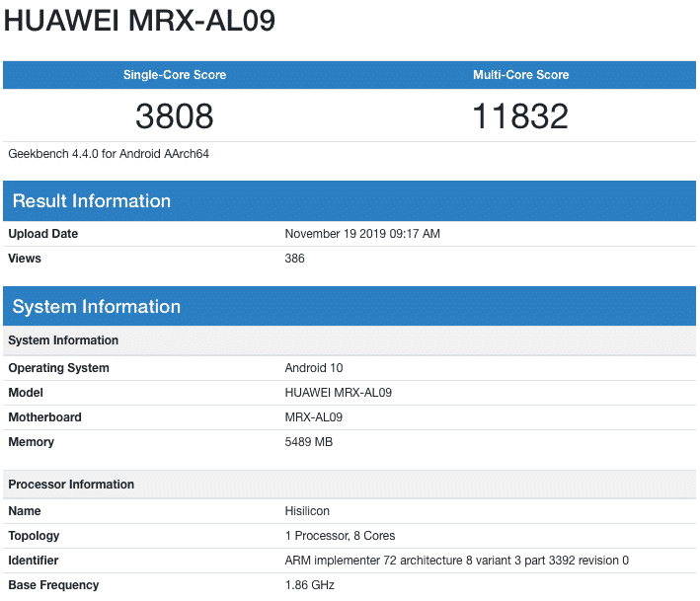Select the ARM implementer 72 identifier value

(x=457, y=561)
